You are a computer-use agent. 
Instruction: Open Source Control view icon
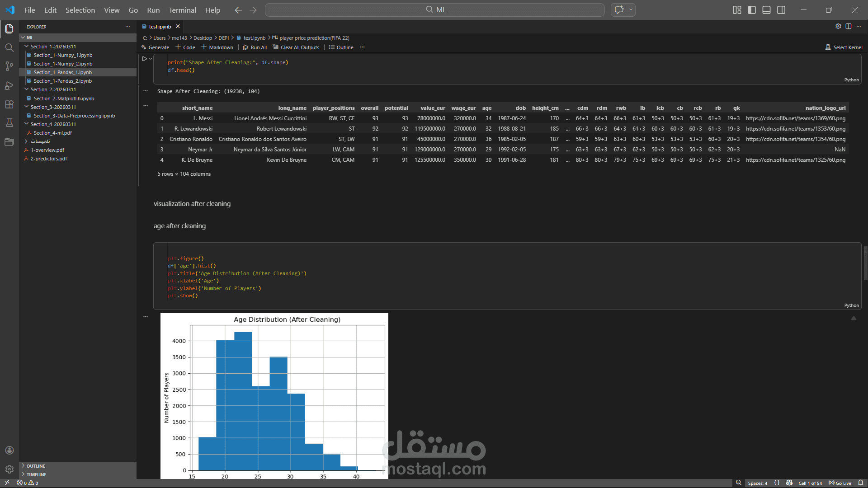click(9, 66)
